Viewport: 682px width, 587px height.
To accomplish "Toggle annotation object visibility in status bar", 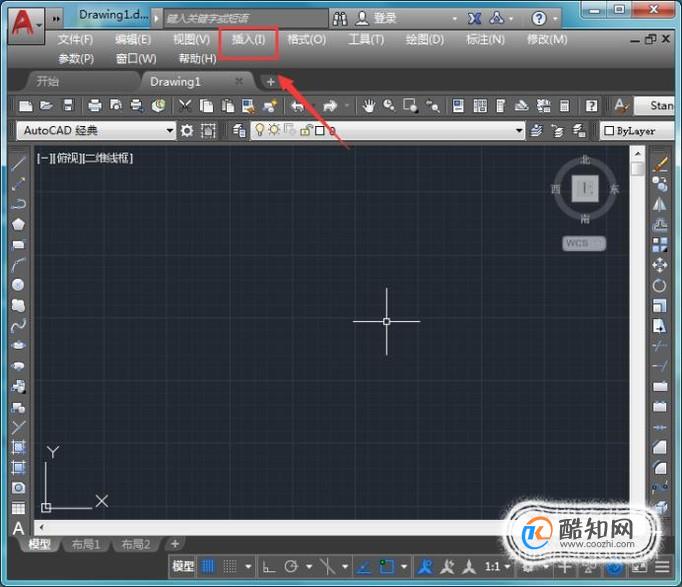I will coord(425,567).
